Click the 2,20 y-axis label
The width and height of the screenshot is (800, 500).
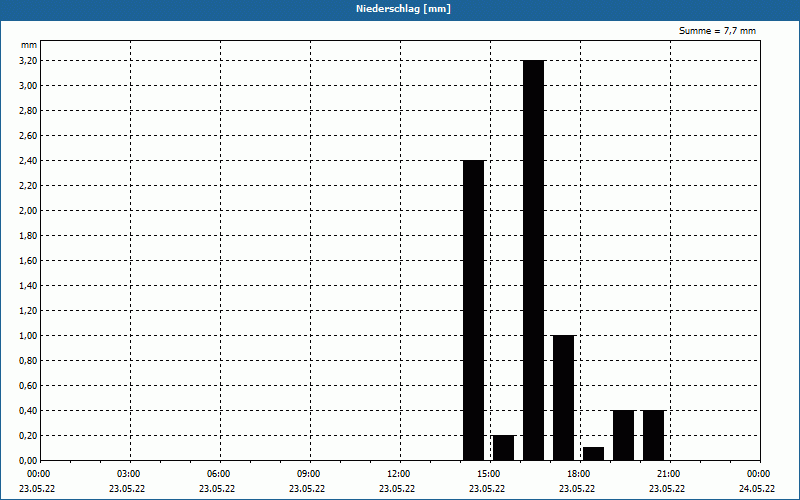click(28, 186)
